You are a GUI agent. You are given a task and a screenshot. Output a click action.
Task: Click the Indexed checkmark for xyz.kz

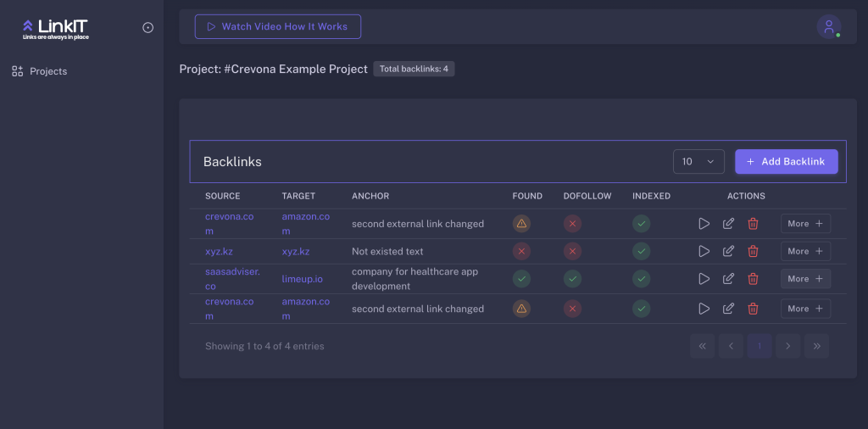click(642, 251)
